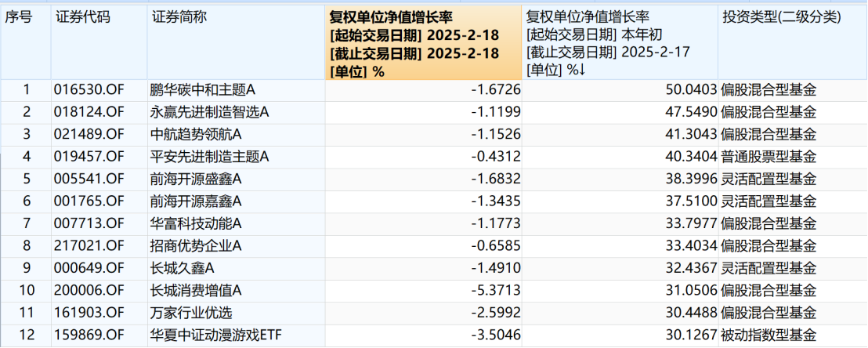Select fund code 159869.OF
This screenshot has width=868, height=348.
click(x=89, y=335)
